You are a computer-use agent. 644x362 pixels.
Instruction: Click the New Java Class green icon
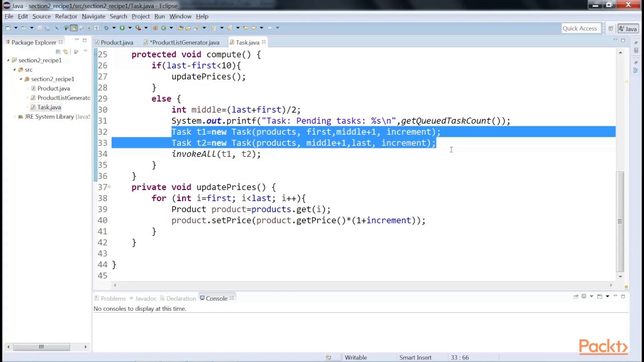pyautogui.click(x=164, y=28)
